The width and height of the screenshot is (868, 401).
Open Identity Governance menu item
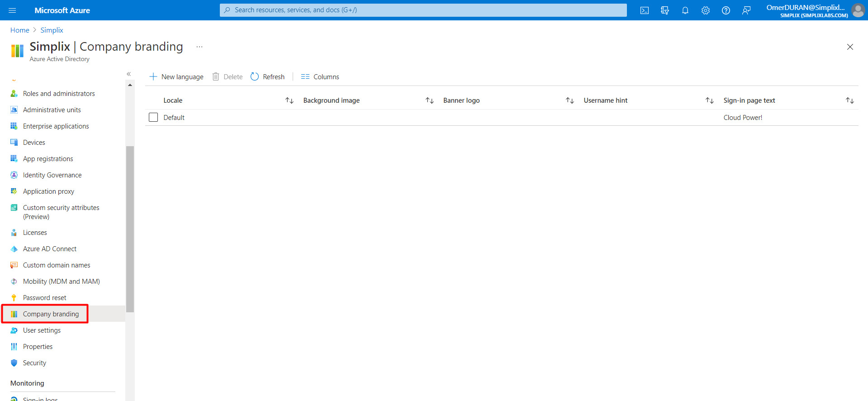click(x=52, y=175)
